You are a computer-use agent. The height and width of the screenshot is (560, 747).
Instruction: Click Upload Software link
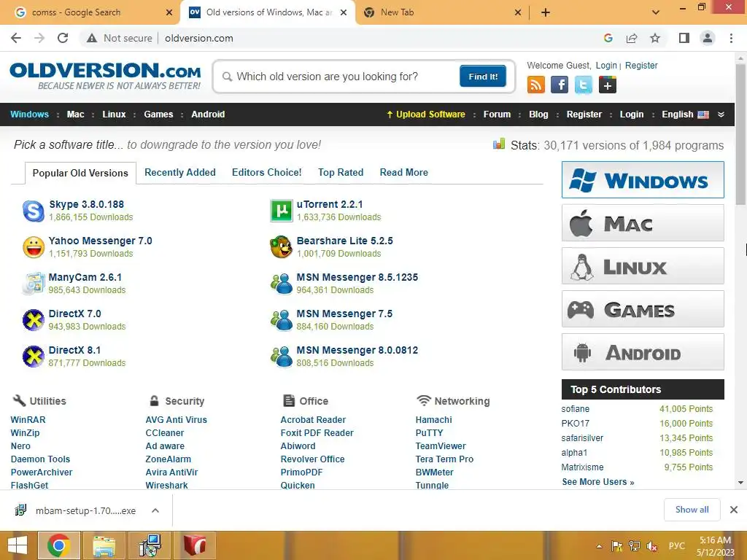pos(426,114)
